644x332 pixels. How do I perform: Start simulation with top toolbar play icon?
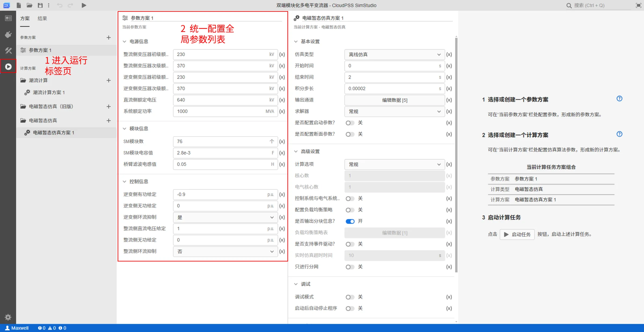(x=84, y=5)
